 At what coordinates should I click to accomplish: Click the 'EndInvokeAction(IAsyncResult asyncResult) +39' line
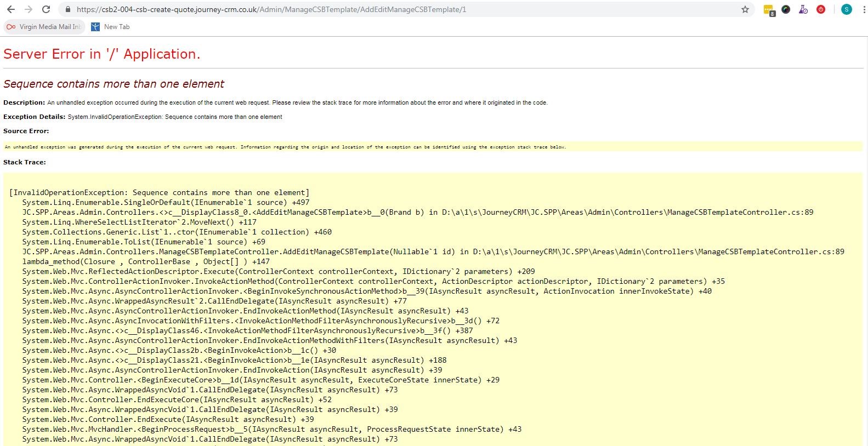click(x=232, y=370)
